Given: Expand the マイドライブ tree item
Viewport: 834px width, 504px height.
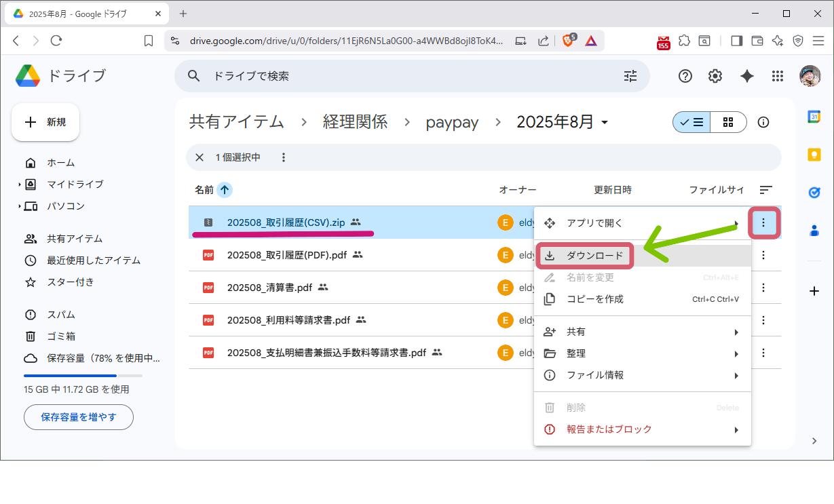Looking at the screenshot, I should pos(21,184).
